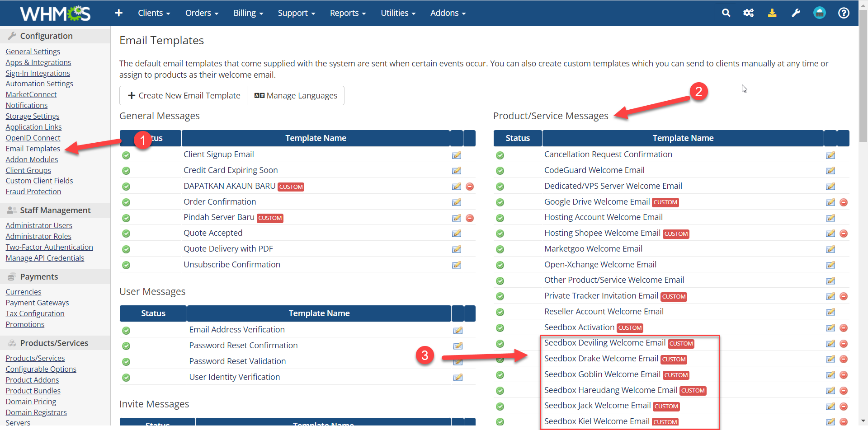868x430 pixels.
Task: Open the wrench configuration icon in top bar
Action: (x=796, y=13)
